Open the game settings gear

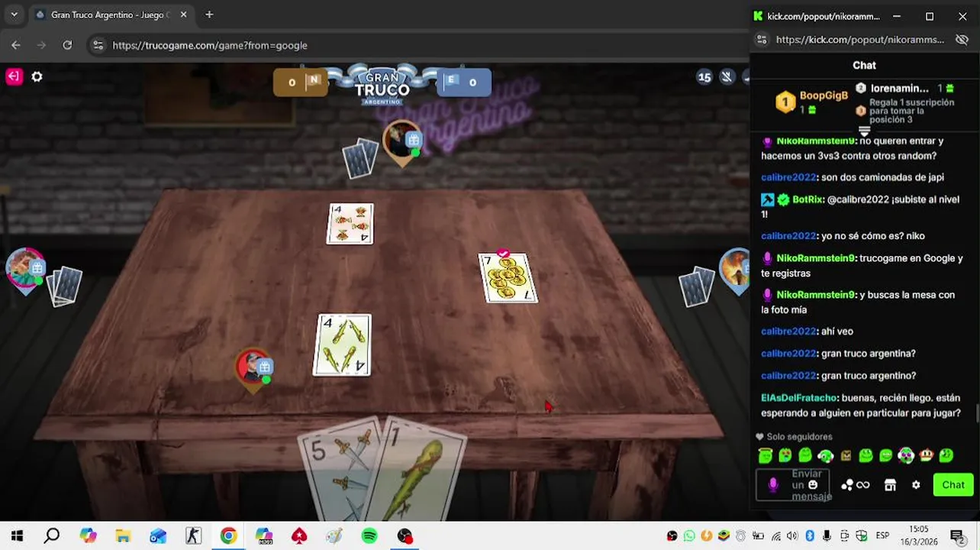point(37,76)
